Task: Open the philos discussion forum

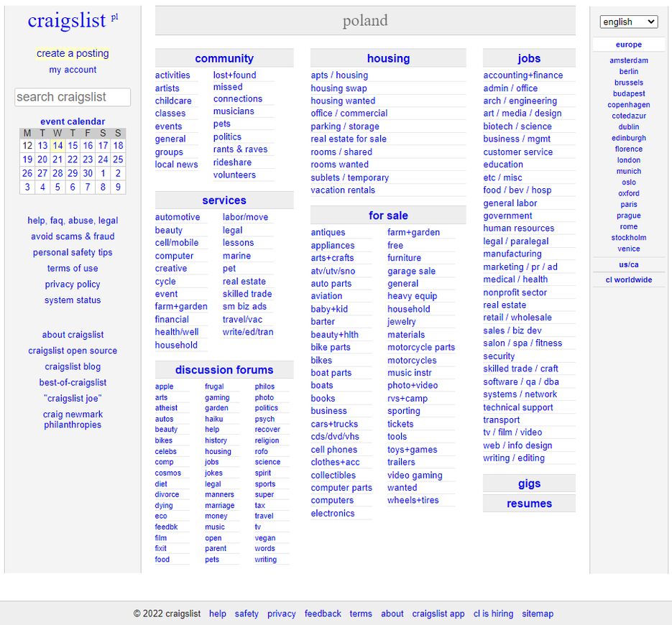Action: [x=264, y=386]
